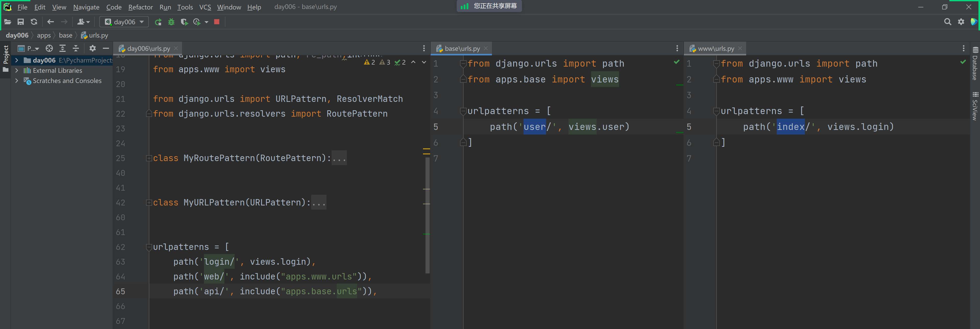Viewport: 980px width, 329px height.
Task: Hide the project panel with minus icon
Action: coord(106,48)
